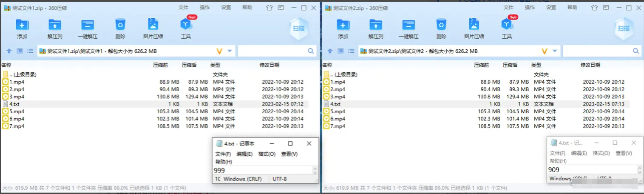Screen dimensions: 644x194
Task: Sort by 压缩前 column in 测试文件1.zip window
Action: [x=160, y=65]
